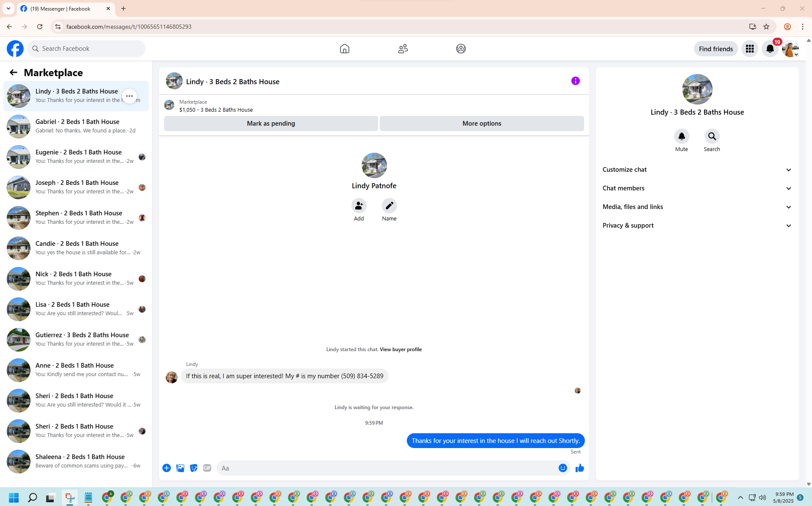Open the Facebook menu grid icon
Screen dimensions: 812x506
750,49
